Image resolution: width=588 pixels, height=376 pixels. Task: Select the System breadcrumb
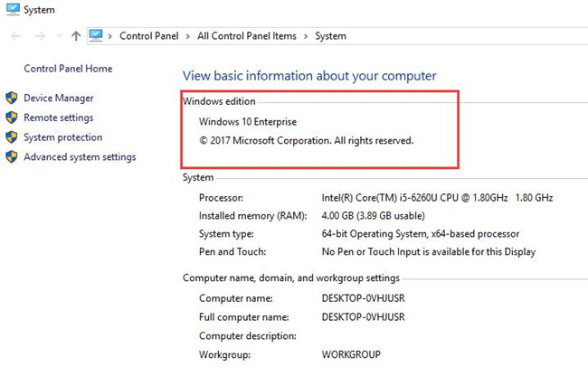pyautogui.click(x=330, y=36)
